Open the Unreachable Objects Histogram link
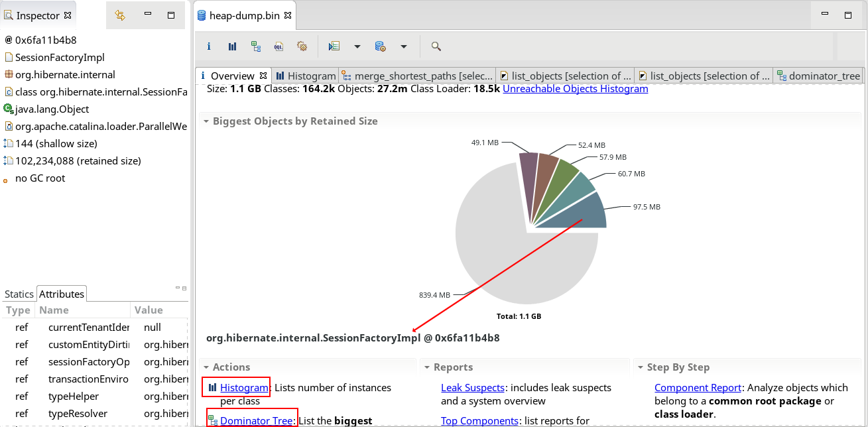Viewport: 868px width, 427px height. coord(575,89)
